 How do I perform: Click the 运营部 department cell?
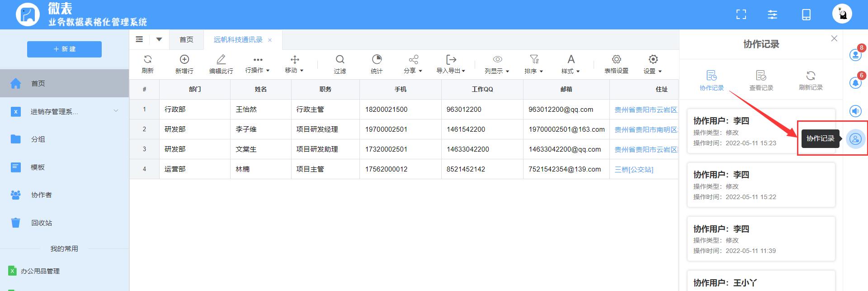(x=195, y=169)
